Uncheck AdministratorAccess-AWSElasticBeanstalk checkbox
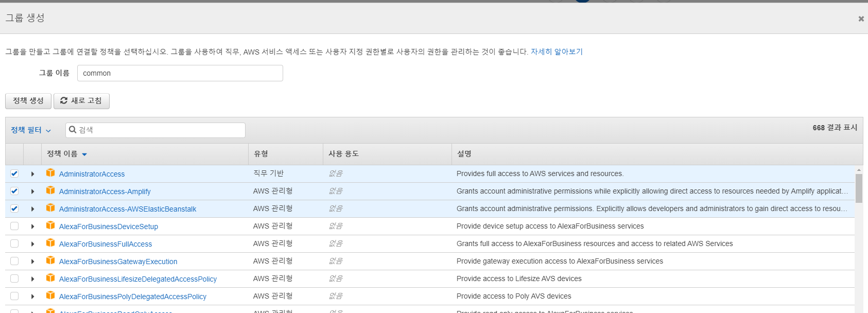868x313 pixels. coord(14,209)
